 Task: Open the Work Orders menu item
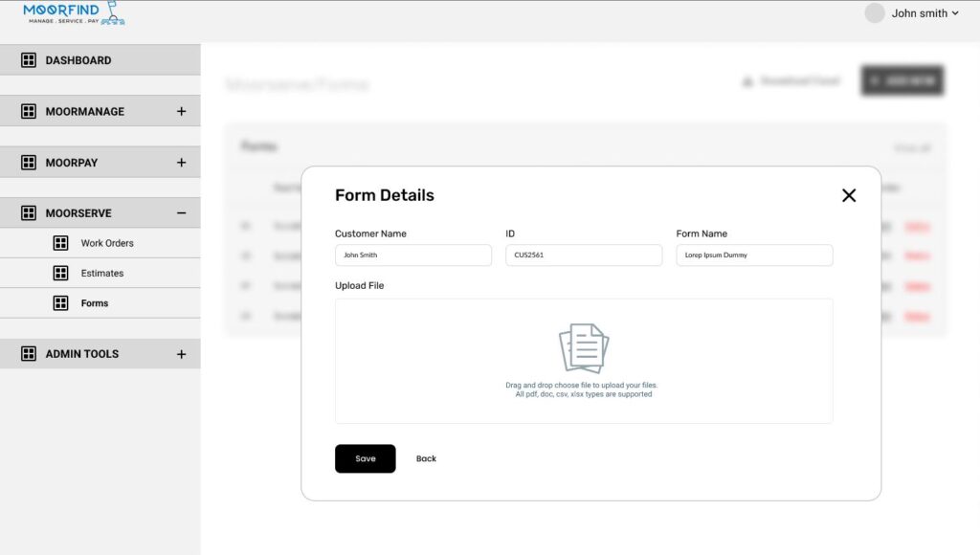[107, 243]
